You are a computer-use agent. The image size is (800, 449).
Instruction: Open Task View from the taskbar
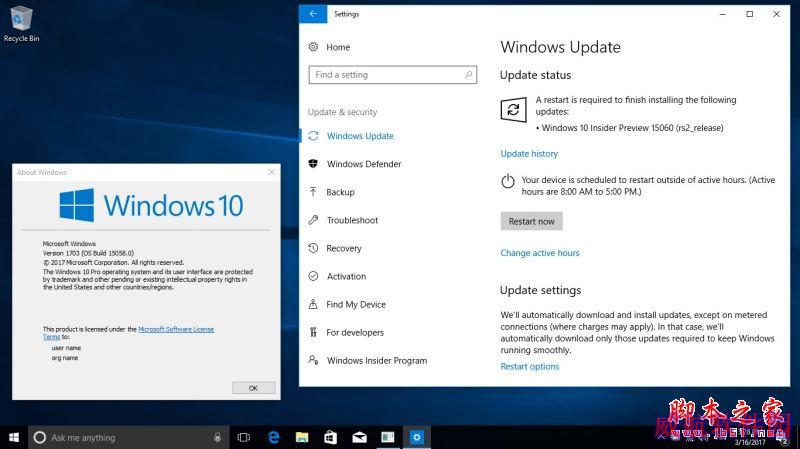[x=244, y=437]
